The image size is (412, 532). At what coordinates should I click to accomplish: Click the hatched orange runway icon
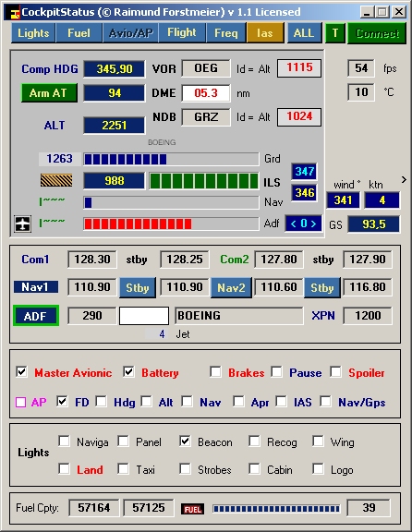point(56,180)
